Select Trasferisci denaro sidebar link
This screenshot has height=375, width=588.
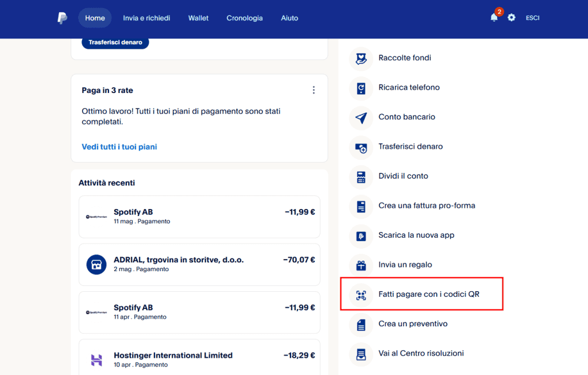pyautogui.click(x=411, y=146)
